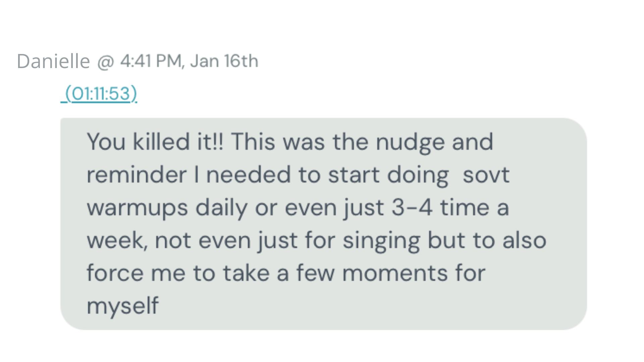Click the commenter name Danielle
Image resolution: width=644 pixels, height=362 pixels.
coord(53,61)
